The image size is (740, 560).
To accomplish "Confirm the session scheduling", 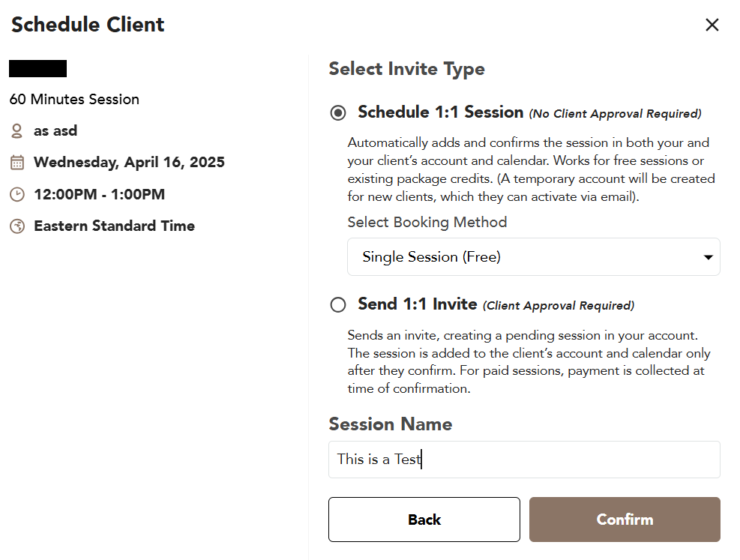I will click(625, 520).
